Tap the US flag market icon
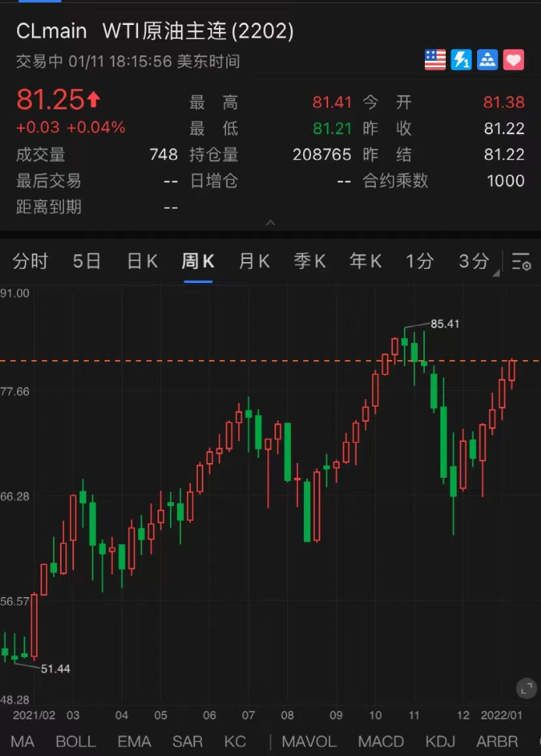Image resolution: width=541 pixels, height=756 pixels. pyautogui.click(x=435, y=60)
